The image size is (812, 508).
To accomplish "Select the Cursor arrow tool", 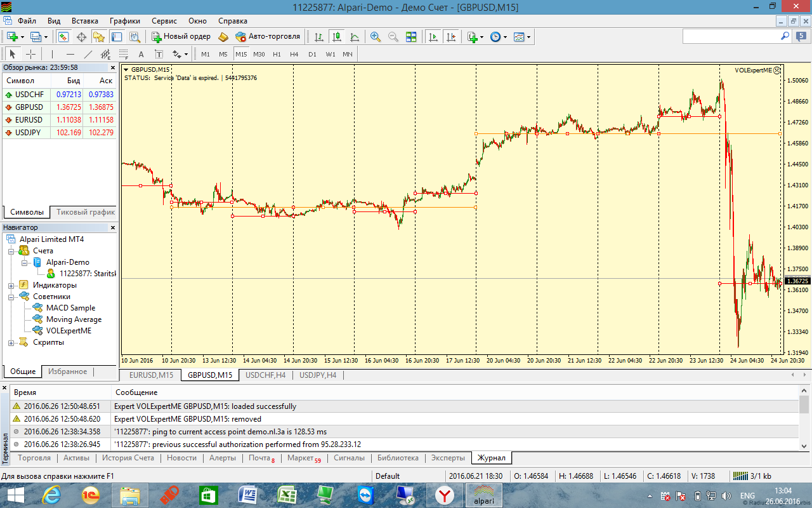I will (13, 54).
